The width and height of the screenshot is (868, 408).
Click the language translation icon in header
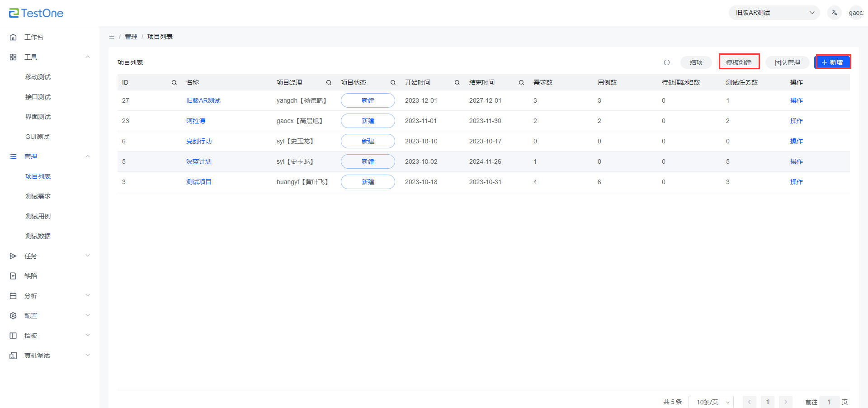(834, 13)
